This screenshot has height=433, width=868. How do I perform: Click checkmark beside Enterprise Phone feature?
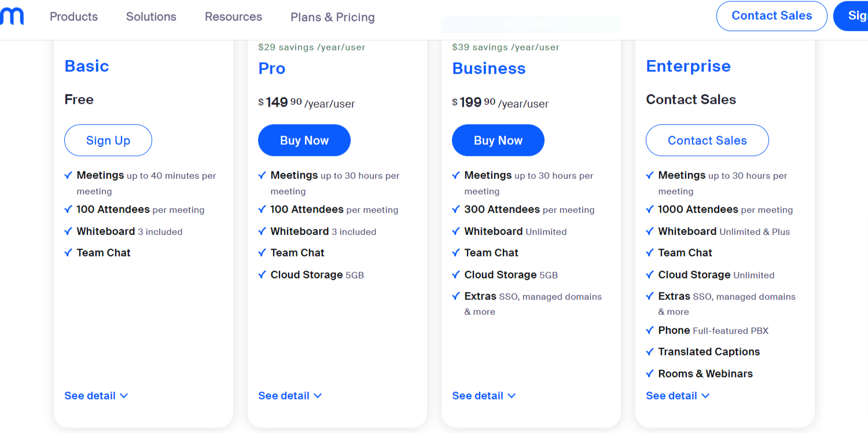tap(650, 330)
